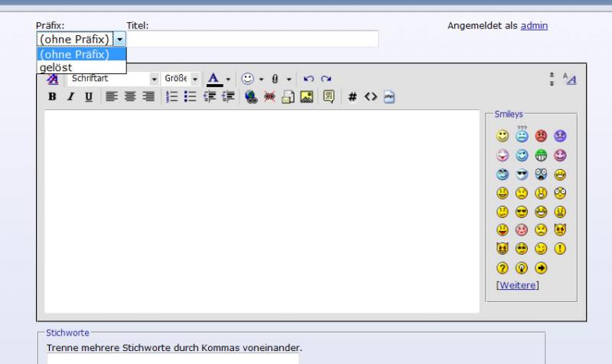The height and width of the screenshot is (364, 612).
Task: Toggle underline text formatting
Action: tap(88, 97)
